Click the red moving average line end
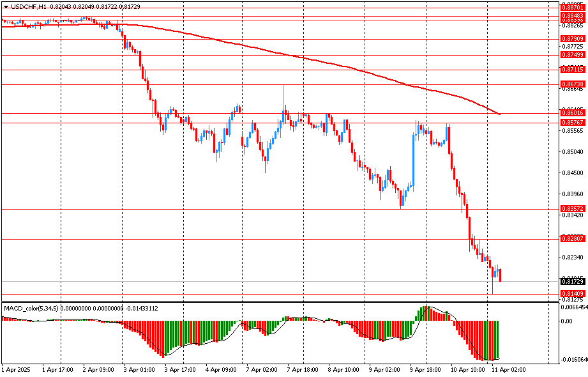This screenshot has width=588, height=377. (498, 113)
